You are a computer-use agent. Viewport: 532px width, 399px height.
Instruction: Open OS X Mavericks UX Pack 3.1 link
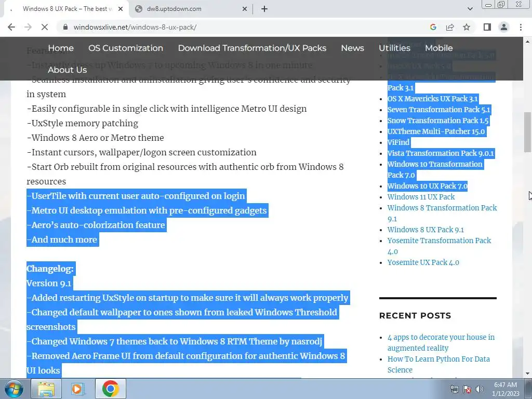[x=433, y=99]
